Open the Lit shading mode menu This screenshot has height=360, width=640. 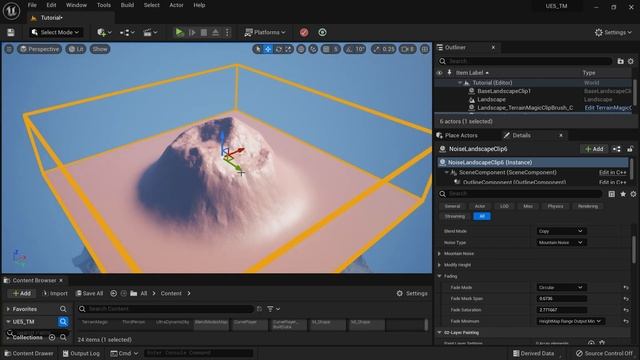[x=76, y=49]
